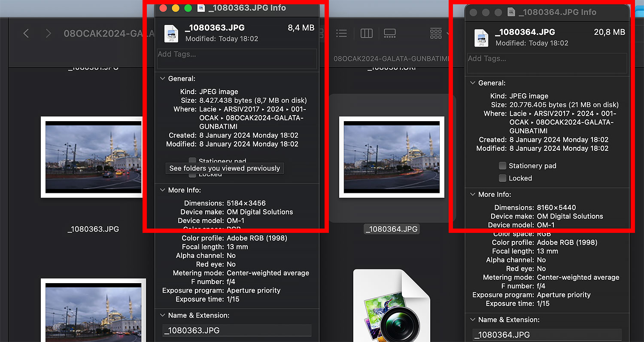
Task: Switch Finder to gallery view
Action: click(390, 34)
